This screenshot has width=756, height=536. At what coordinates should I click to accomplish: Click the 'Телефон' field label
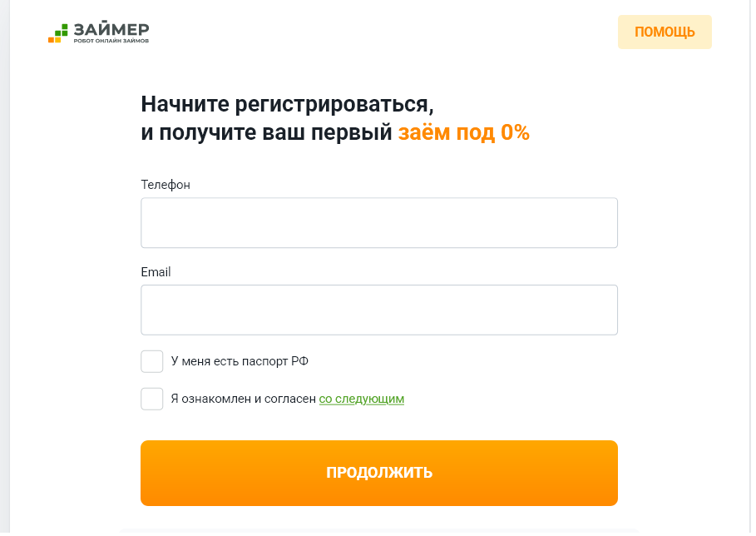pyautogui.click(x=166, y=185)
